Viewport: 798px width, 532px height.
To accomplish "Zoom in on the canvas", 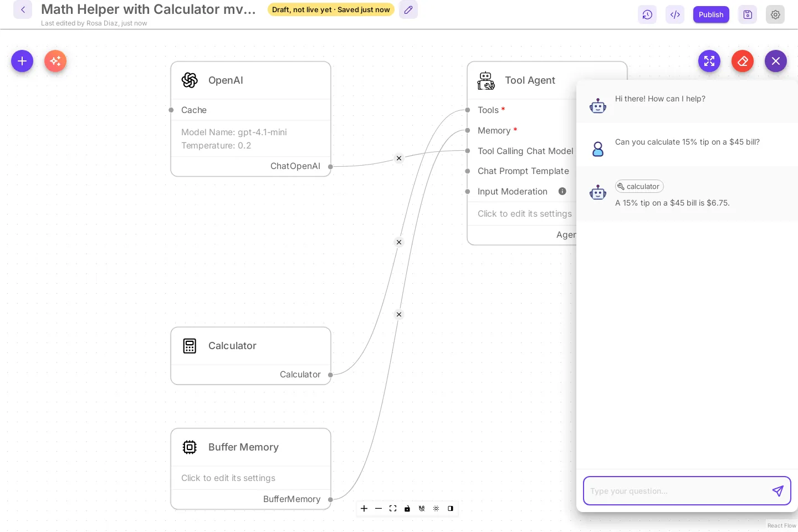I will (364, 508).
